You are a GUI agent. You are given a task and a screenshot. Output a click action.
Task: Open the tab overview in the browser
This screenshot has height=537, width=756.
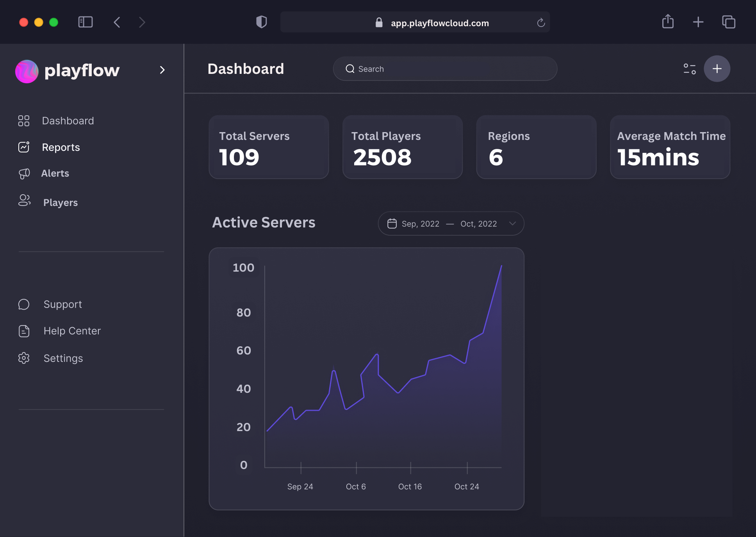729,22
